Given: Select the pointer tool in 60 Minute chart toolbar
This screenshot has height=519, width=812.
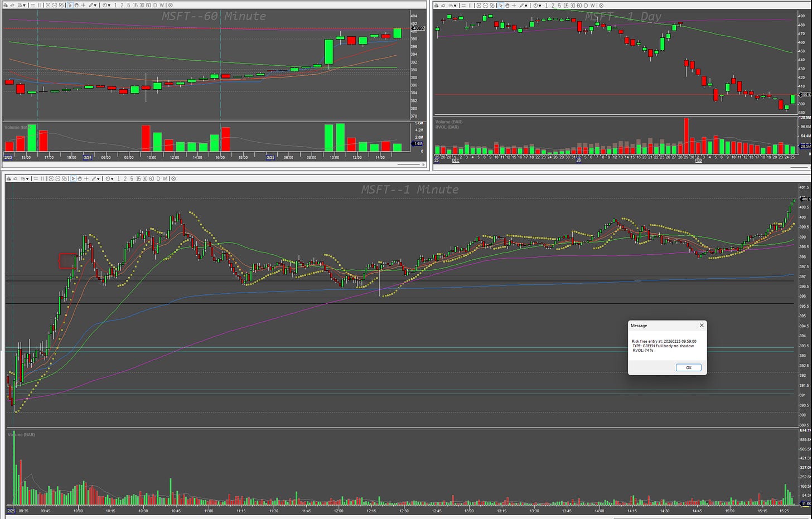Looking at the screenshot, I should click(70, 5).
